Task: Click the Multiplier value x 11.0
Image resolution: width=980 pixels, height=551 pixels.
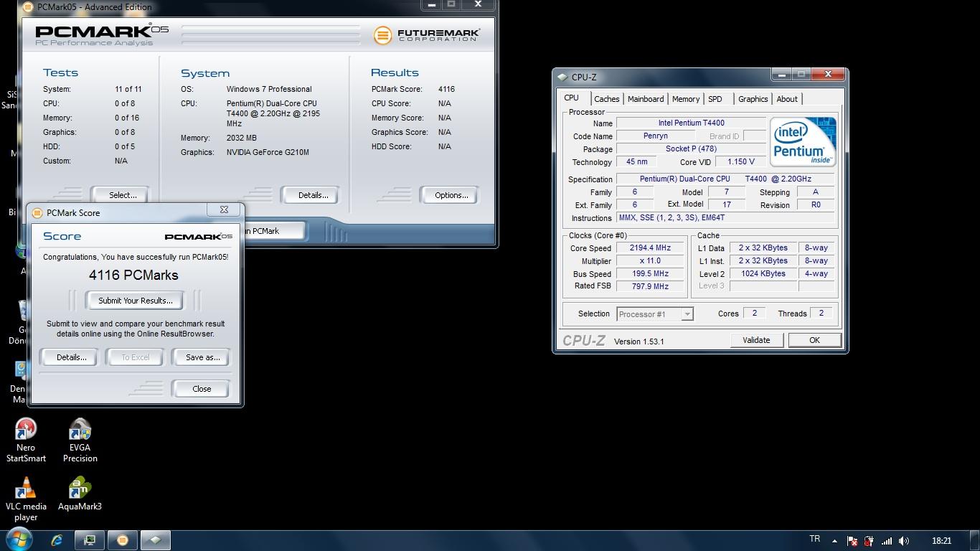Action: pos(649,261)
